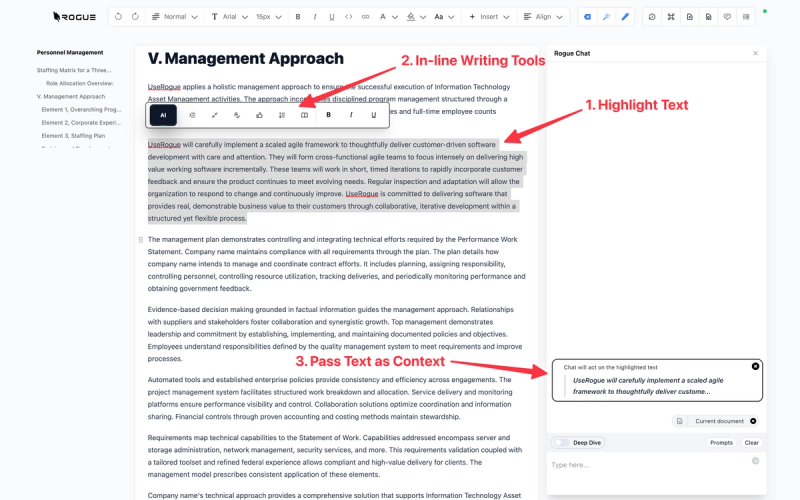Screen dimensions: 800x500
Task: Toggle italic in the inline floating toolbar
Action: click(x=351, y=115)
